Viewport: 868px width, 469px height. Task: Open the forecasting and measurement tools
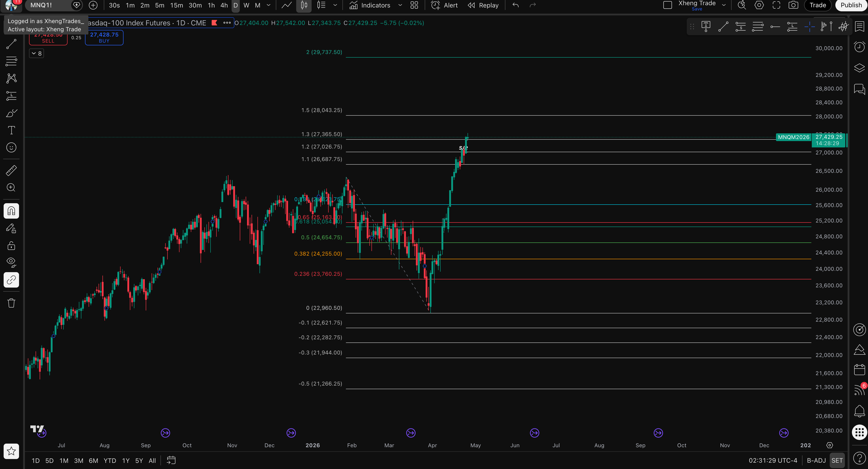pyautogui.click(x=12, y=96)
